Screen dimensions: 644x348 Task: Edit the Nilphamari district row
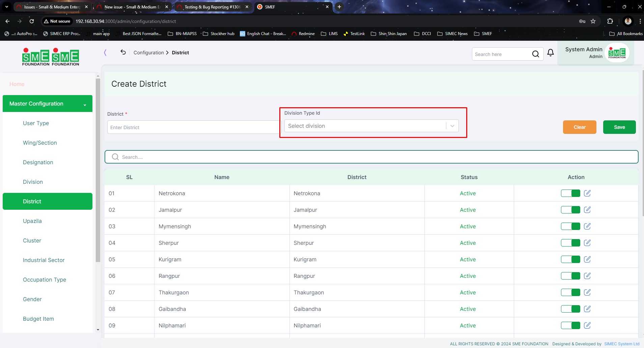[587, 325]
